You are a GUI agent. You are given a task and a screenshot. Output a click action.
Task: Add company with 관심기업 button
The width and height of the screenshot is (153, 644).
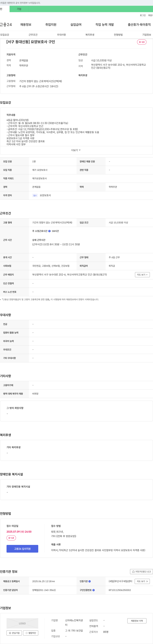(14, 633)
